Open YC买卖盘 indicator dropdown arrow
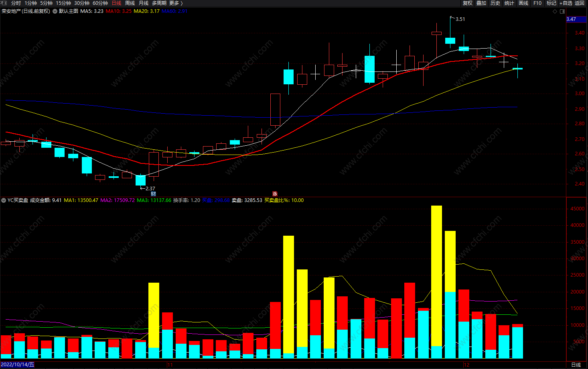 tap(4, 200)
